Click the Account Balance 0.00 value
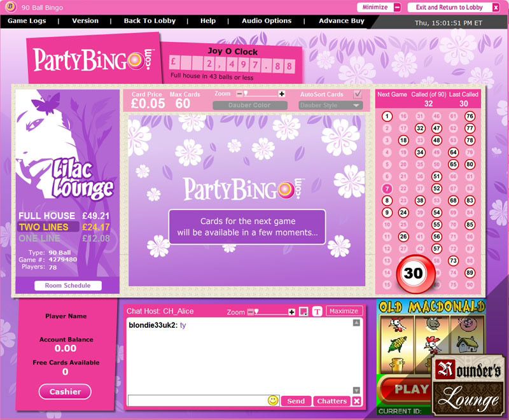This screenshot has height=420, width=509. coord(66,348)
